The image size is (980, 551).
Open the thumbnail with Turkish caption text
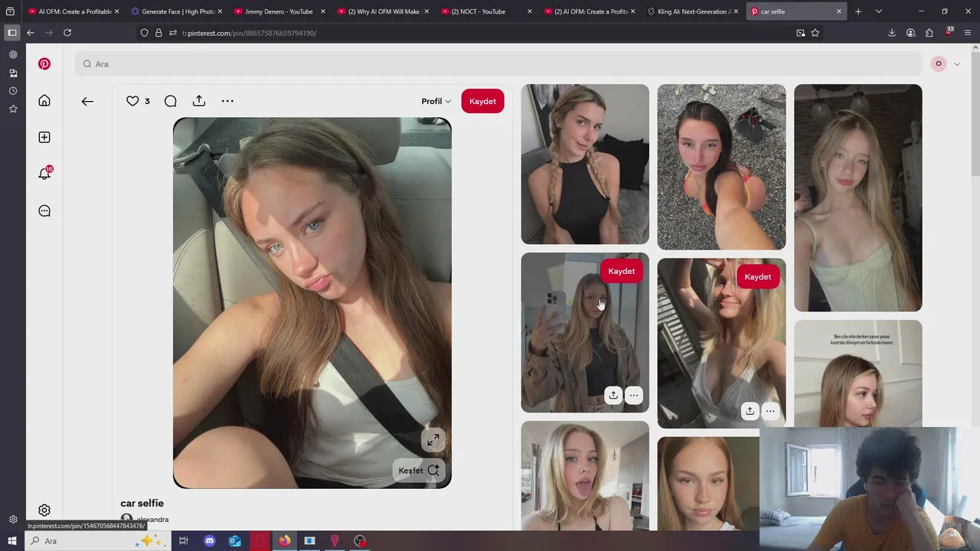coord(857,373)
